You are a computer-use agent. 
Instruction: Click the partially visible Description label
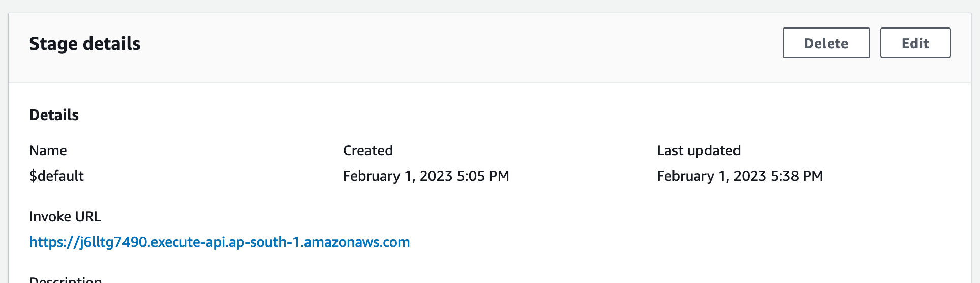pyautogui.click(x=66, y=279)
